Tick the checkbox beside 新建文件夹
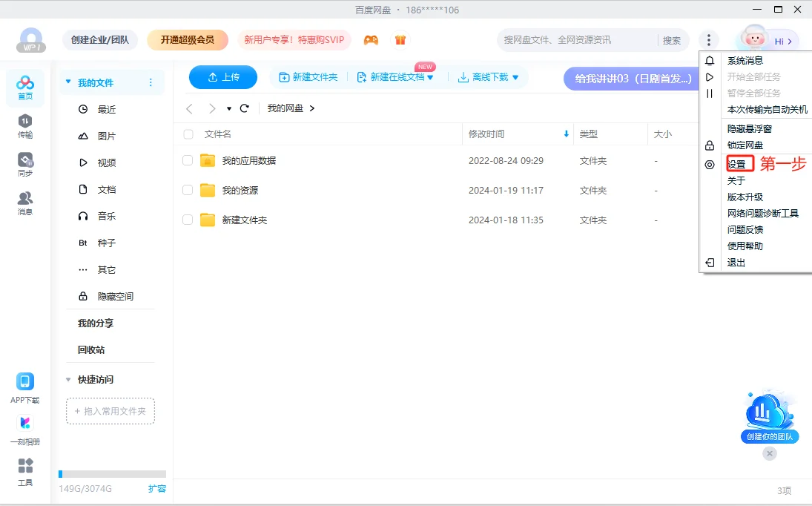This screenshot has width=812, height=506. [x=188, y=220]
